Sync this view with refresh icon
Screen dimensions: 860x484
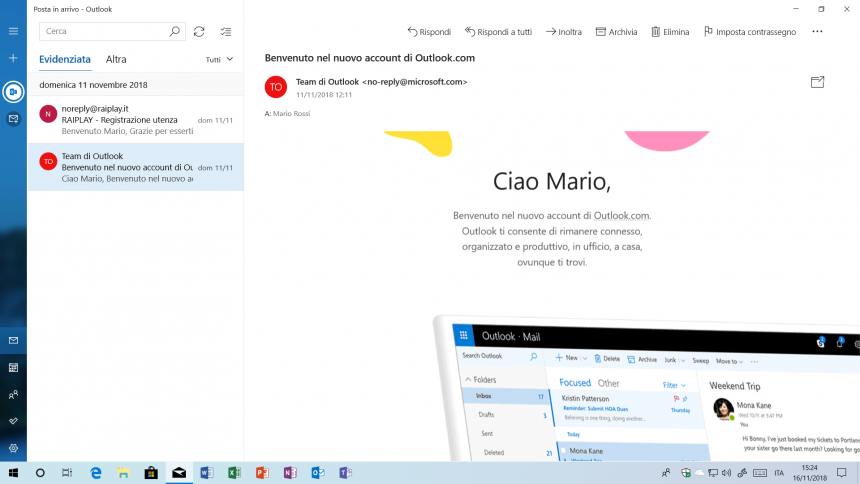click(199, 32)
